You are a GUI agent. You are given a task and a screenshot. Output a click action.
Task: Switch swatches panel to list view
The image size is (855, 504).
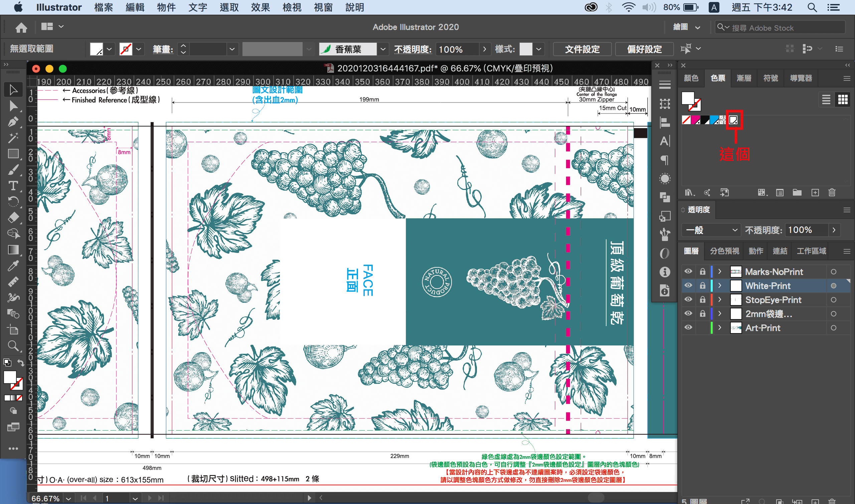[826, 99]
